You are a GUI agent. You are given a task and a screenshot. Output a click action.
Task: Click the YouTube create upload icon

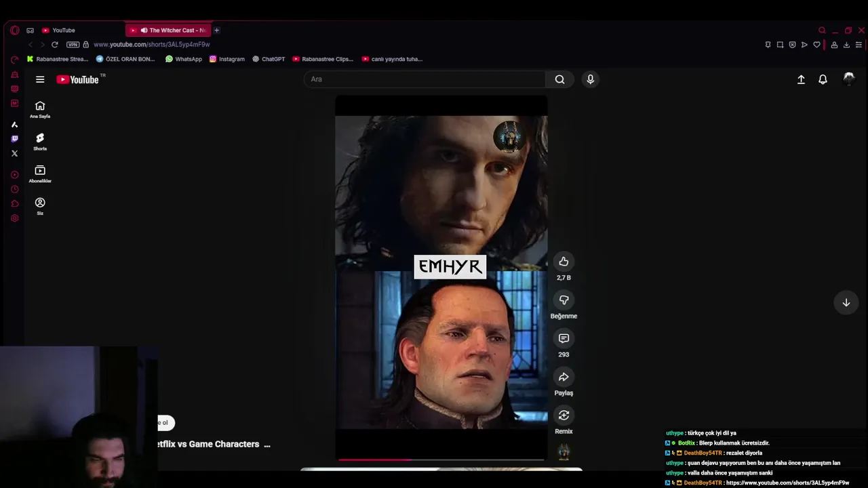pyautogui.click(x=801, y=79)
